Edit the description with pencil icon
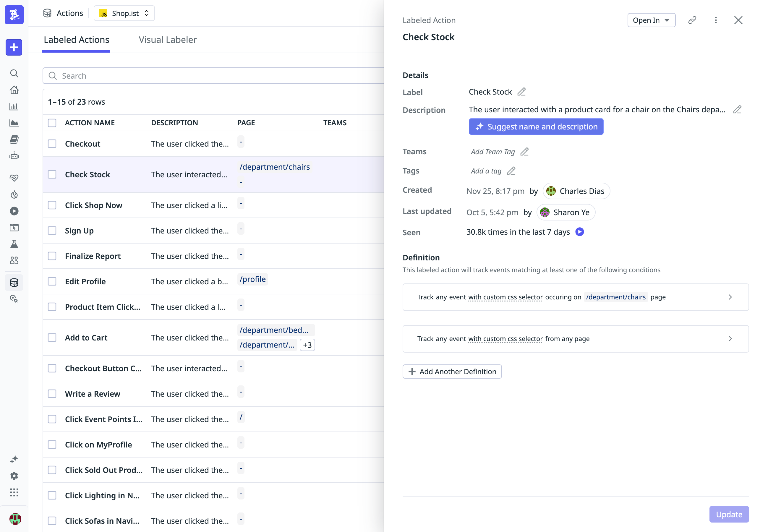This screenshot has width=768, height=532. pyautogui.click(x=737, y=110)
